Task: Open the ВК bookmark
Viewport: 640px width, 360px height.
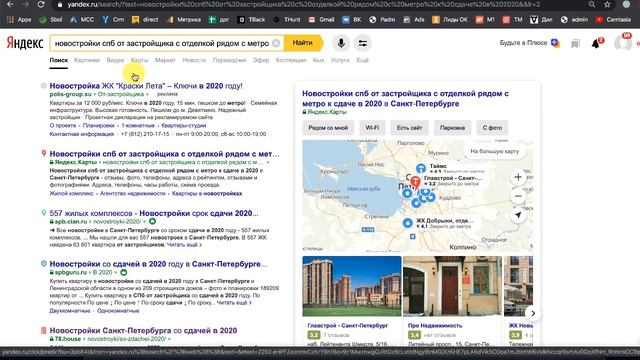Action: [x=352, y=19]
